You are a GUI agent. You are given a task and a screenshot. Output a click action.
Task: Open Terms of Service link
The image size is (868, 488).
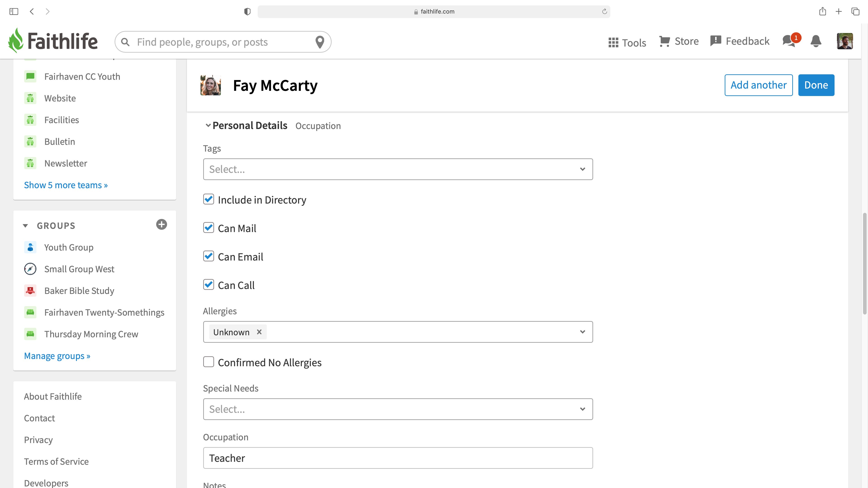click(56, 461)
